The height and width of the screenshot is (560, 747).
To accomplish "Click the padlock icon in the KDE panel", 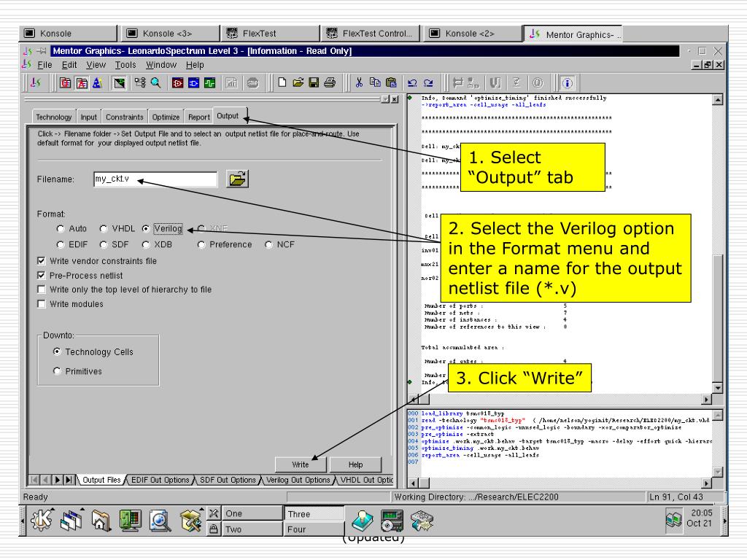I will pyautogui.click(x=214, y=529).
